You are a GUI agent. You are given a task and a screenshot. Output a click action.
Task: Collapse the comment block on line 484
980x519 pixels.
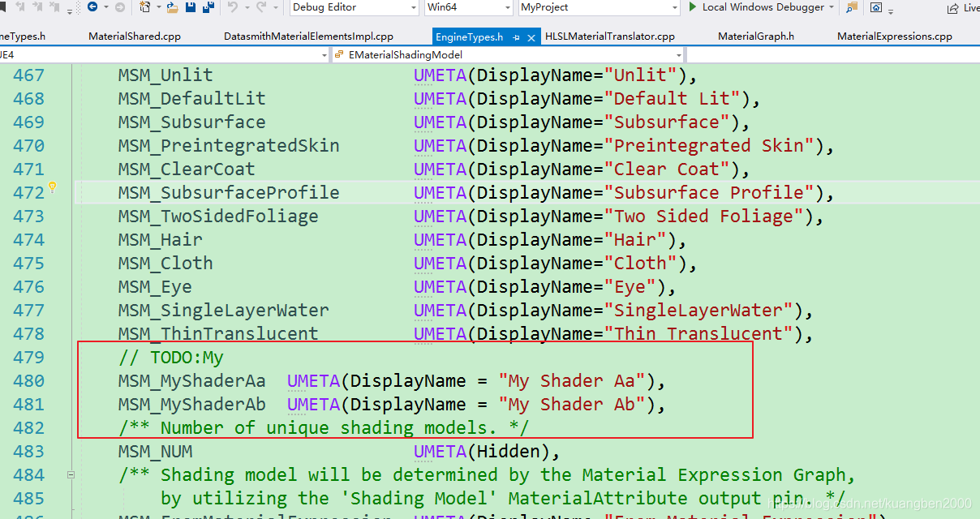(x=71, y=474)
